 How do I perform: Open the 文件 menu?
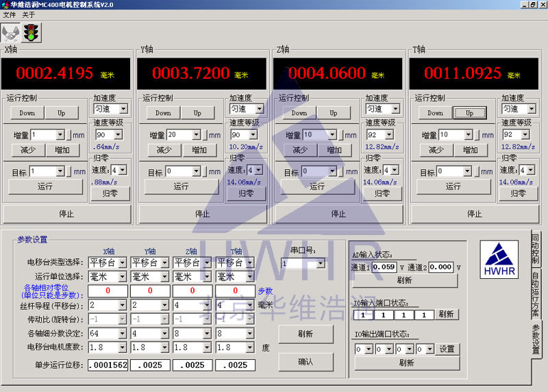pos(9,14)
